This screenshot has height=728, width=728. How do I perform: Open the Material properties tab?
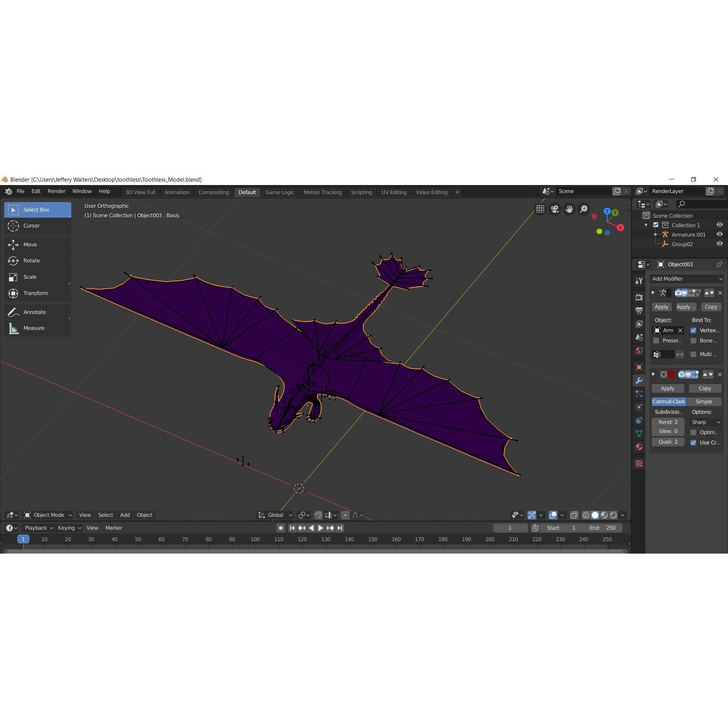(639, 447)
